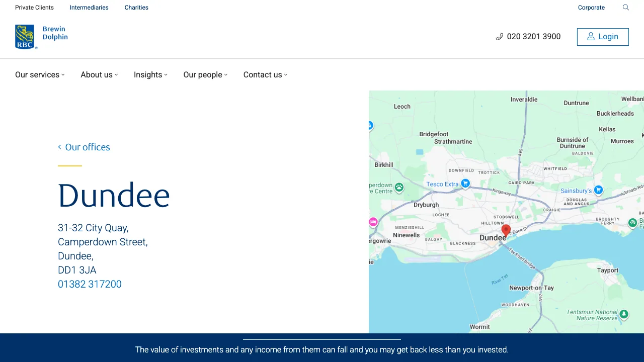Open the Charities menu item
Screen dimensions: 644x362
pos(136,8)
